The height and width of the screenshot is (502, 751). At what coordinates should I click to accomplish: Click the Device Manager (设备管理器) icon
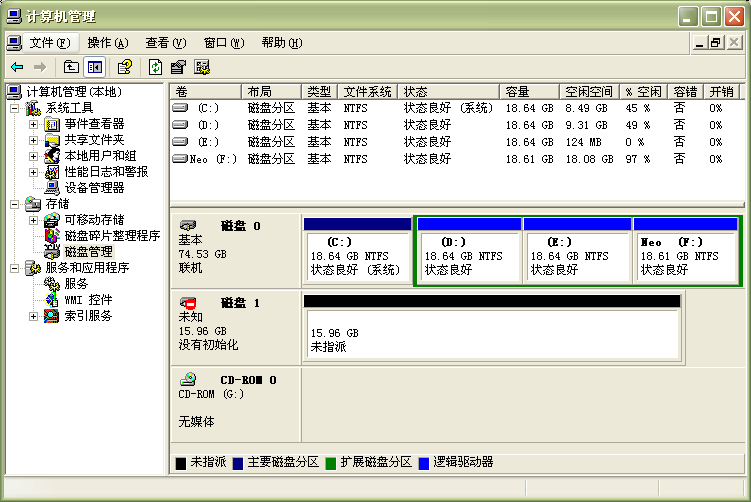[x=52, y=188]
